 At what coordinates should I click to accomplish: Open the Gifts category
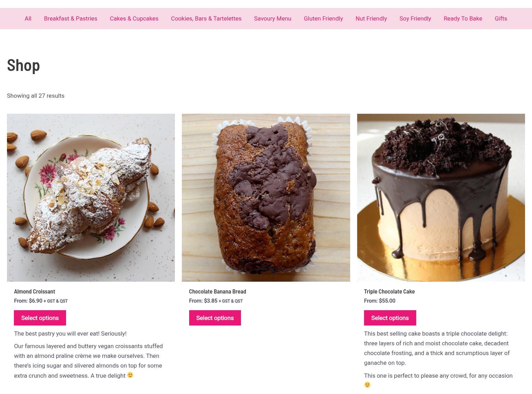click(x=501, y=19)
